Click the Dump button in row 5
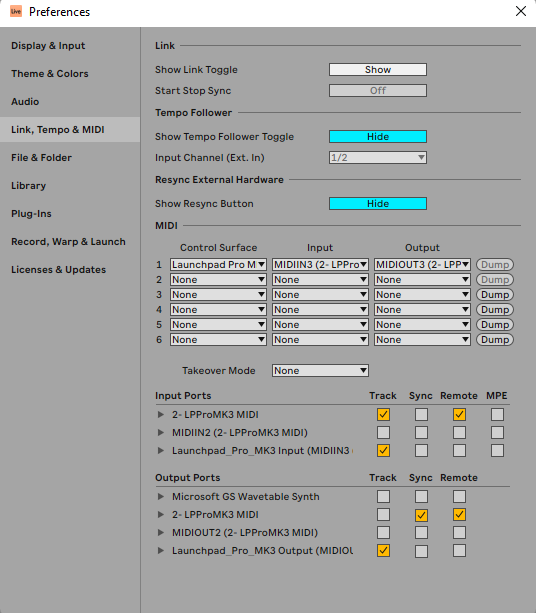This screenshot has height=613, width=536. [495, 325]
